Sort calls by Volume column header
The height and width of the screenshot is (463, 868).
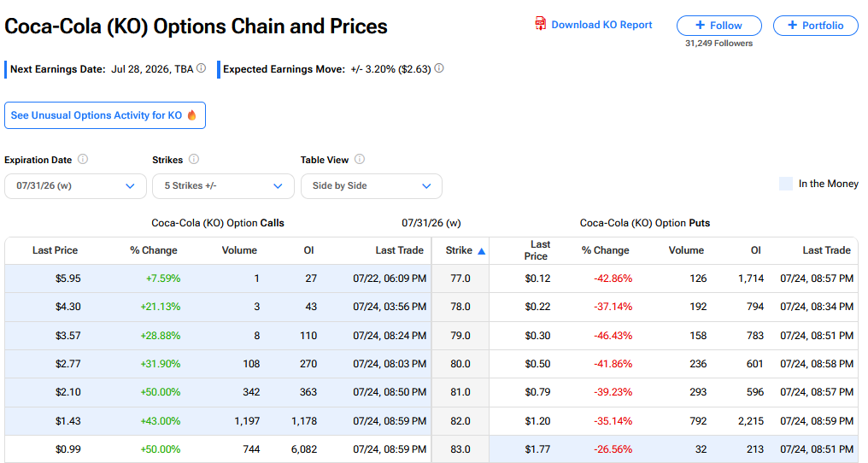239,250
